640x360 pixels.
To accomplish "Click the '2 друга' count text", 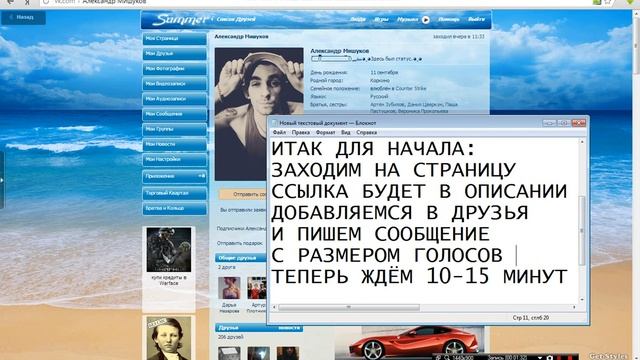I will click(227, 267).
